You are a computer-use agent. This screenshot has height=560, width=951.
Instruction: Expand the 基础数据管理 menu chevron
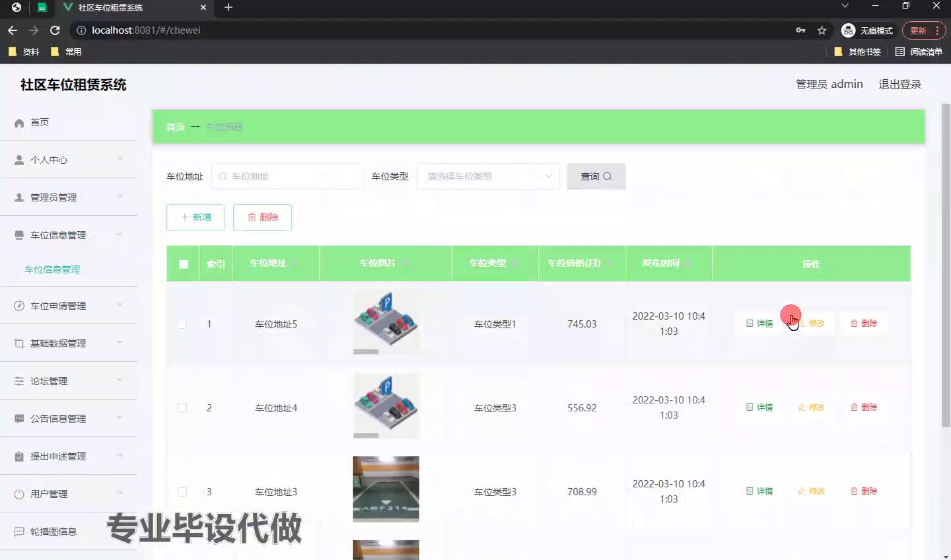coord(120,343)
